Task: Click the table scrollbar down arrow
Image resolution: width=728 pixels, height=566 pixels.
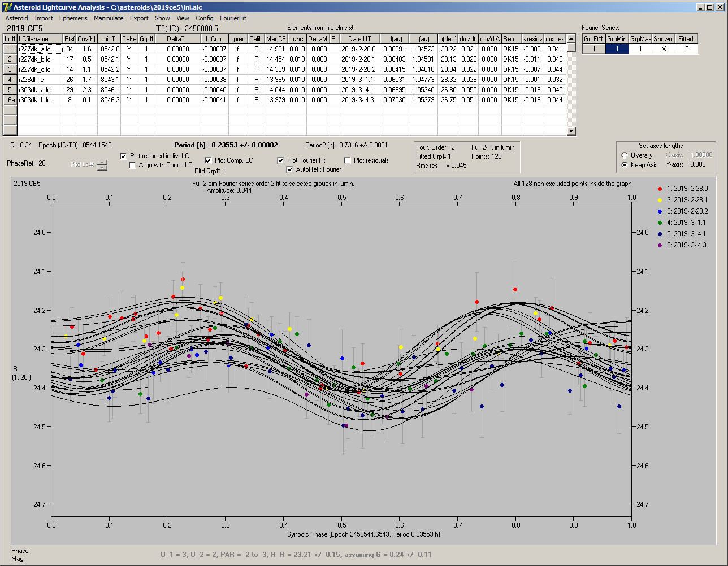Action: (x=571, y=131)
